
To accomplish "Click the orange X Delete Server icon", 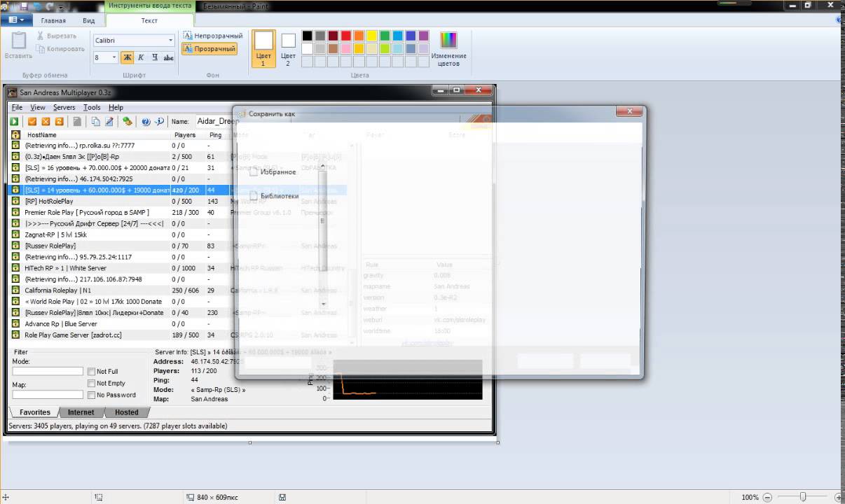I will (46, 121).
